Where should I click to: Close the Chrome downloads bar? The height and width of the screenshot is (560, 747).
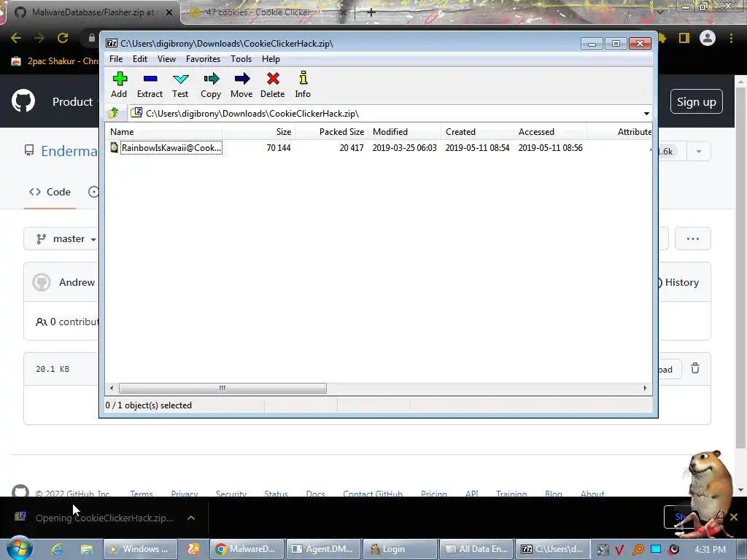[734, 517]
